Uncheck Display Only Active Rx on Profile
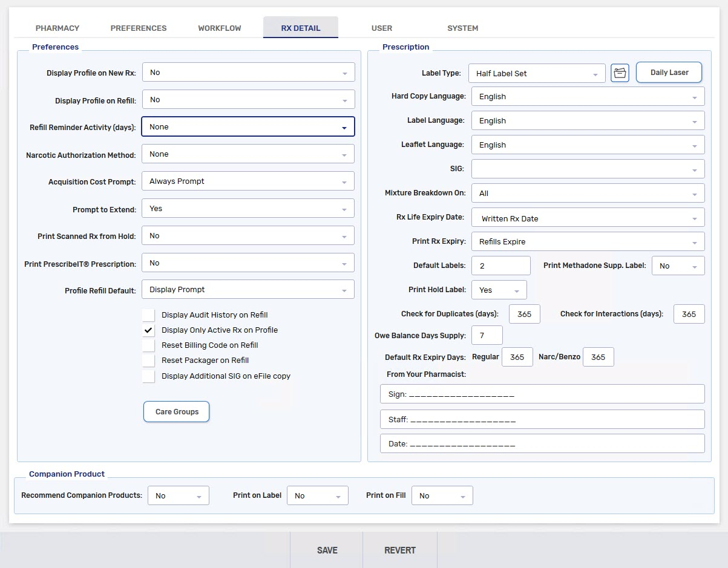This screenshot has width=728, height=568. point(149,330)
